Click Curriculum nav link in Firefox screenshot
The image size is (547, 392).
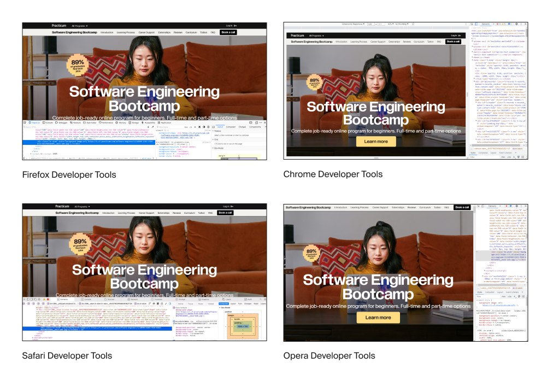(x=191, y=32)
